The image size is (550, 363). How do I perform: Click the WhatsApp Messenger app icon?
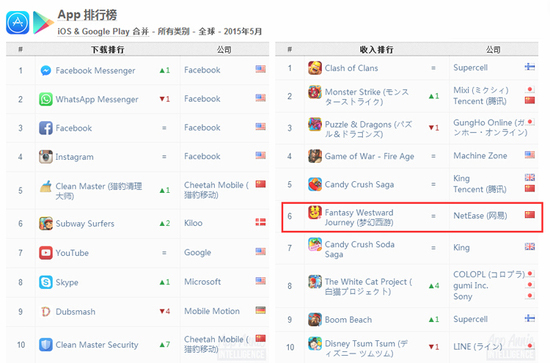click(46, 99)
